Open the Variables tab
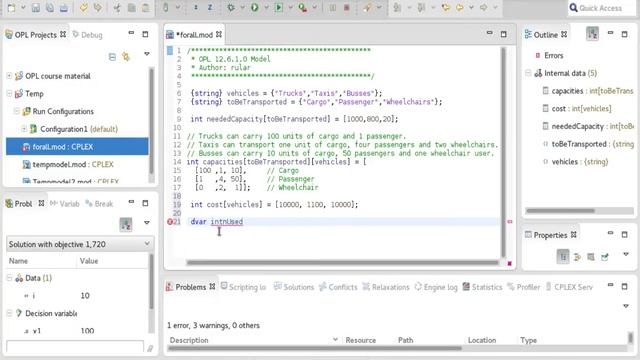The height and width of the screenshot is (360, 640). click(64, 203)
